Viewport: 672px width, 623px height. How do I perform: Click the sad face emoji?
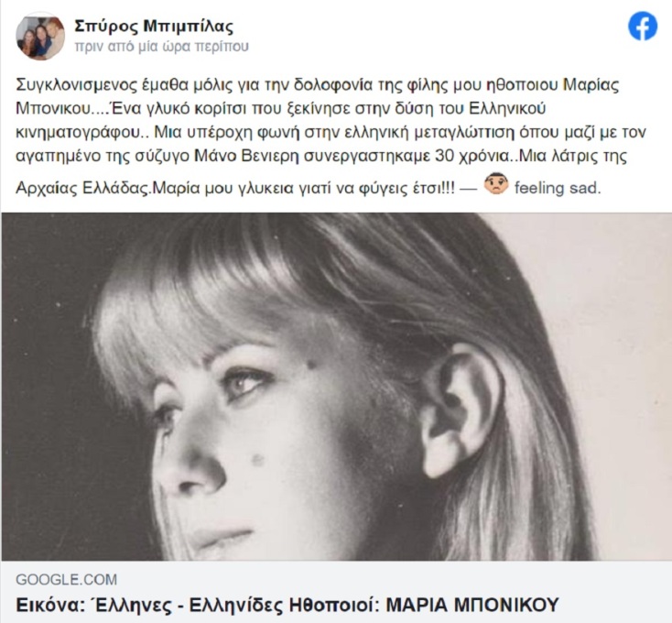(x=496, y=184)
